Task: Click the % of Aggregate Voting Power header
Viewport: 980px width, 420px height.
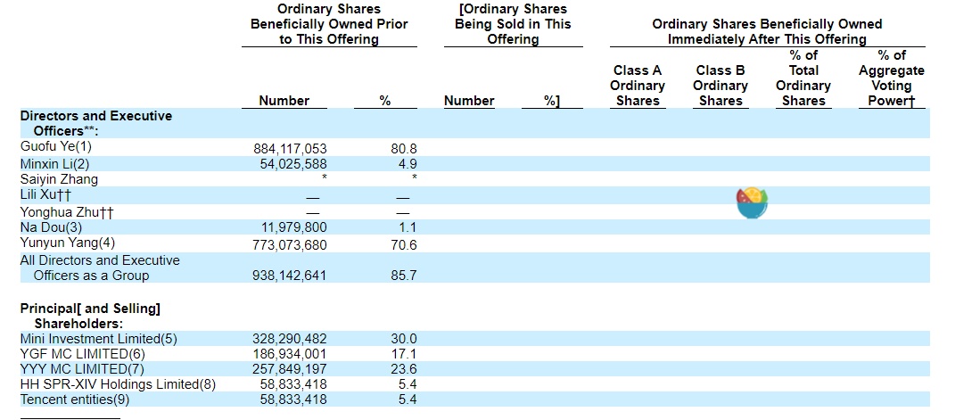Action: click(x=891, y=78)
